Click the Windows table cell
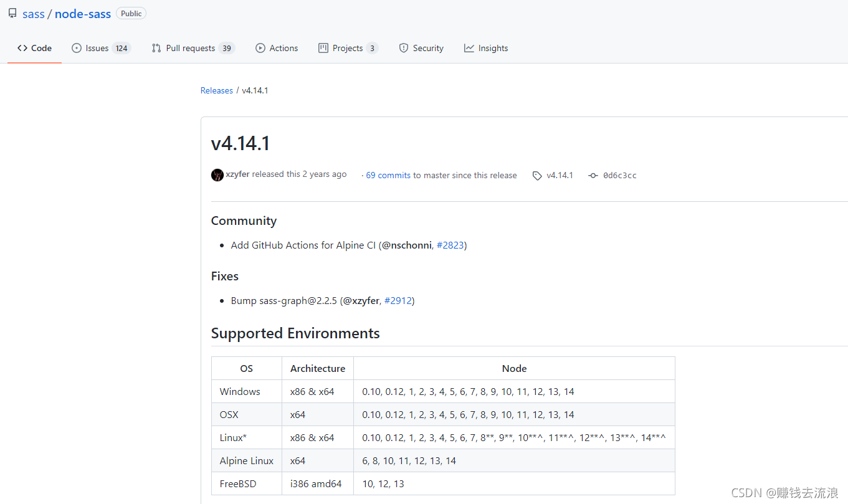The width and height of the screenshot is (848, 504). click(247, 392)
